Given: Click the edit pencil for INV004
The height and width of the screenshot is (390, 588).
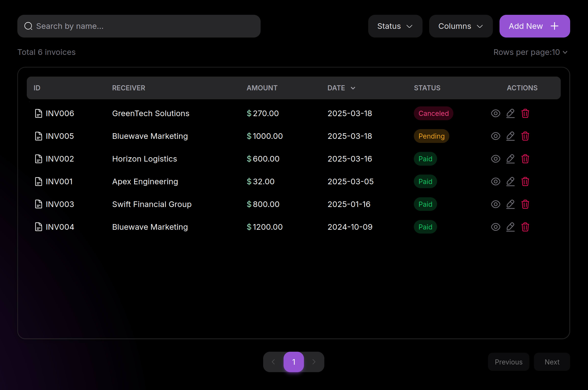Looking at the screenshot, I should click(x=510, y=227).
